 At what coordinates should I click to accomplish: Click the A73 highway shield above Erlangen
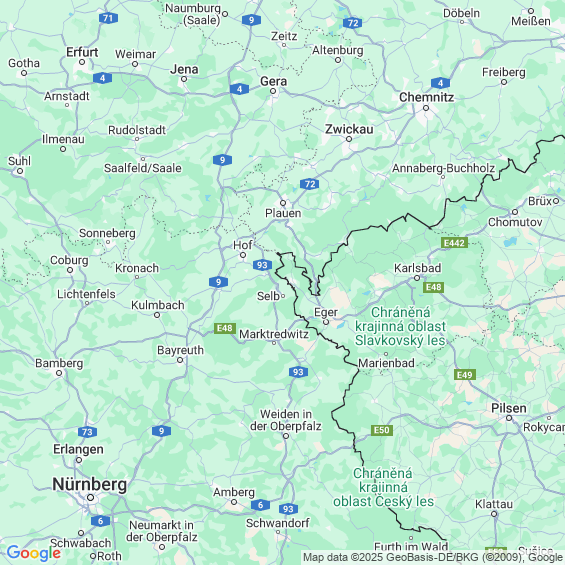87,432
